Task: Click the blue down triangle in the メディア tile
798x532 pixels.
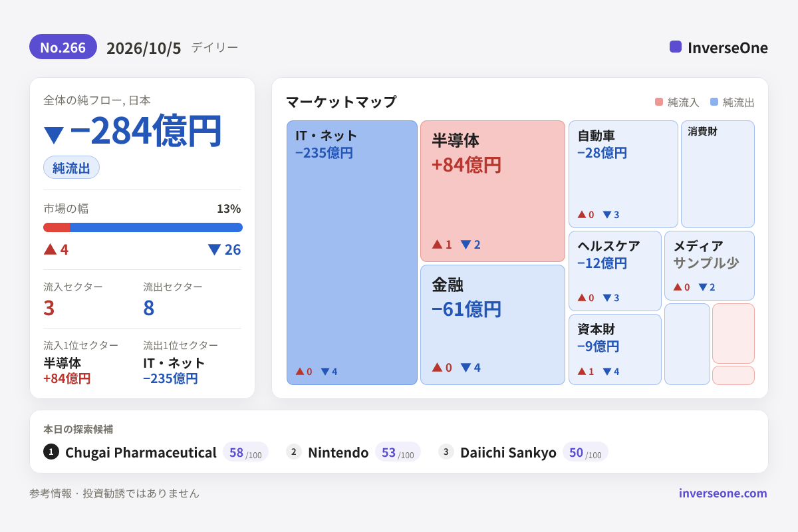Action: (x=702, y=287)
